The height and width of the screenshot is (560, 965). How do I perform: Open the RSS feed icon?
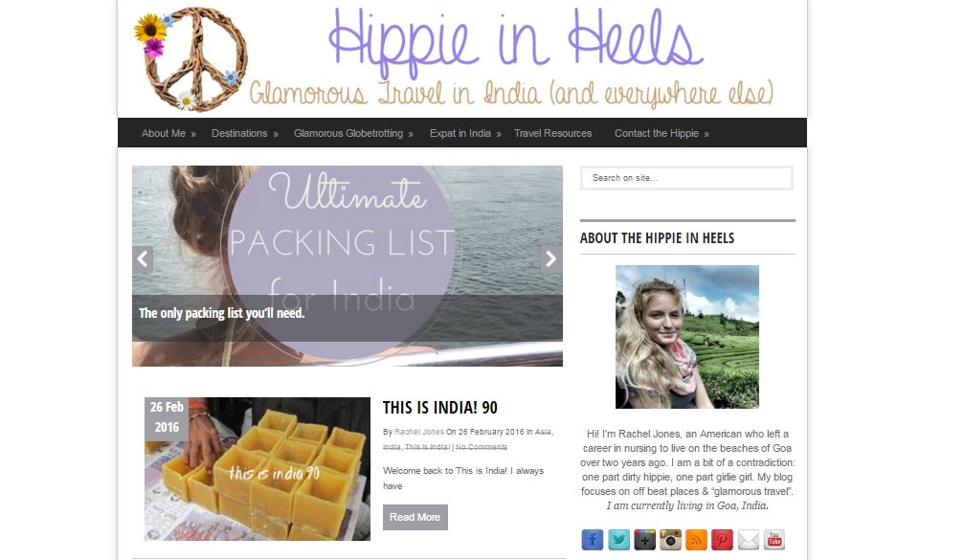[696, 540]
